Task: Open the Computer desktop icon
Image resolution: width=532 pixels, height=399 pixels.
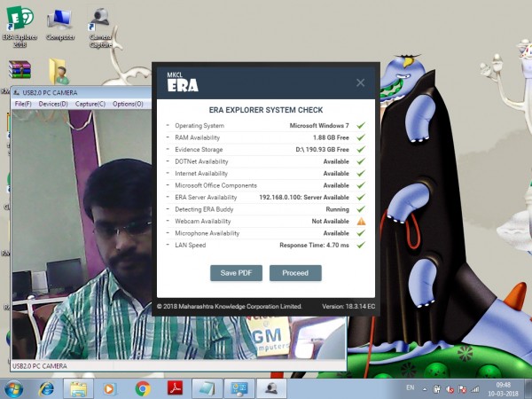Action: coord(60,23)
